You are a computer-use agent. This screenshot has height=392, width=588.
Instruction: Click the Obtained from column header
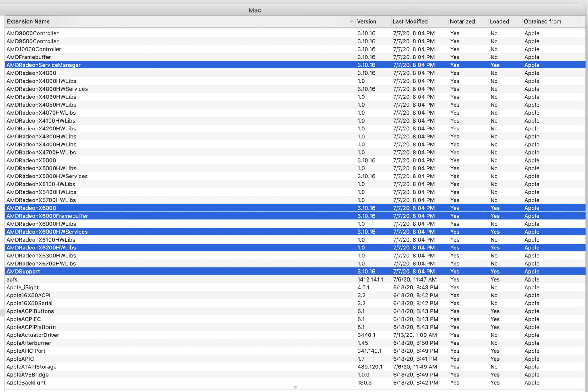pyautogui.click(x=542, y=21)
